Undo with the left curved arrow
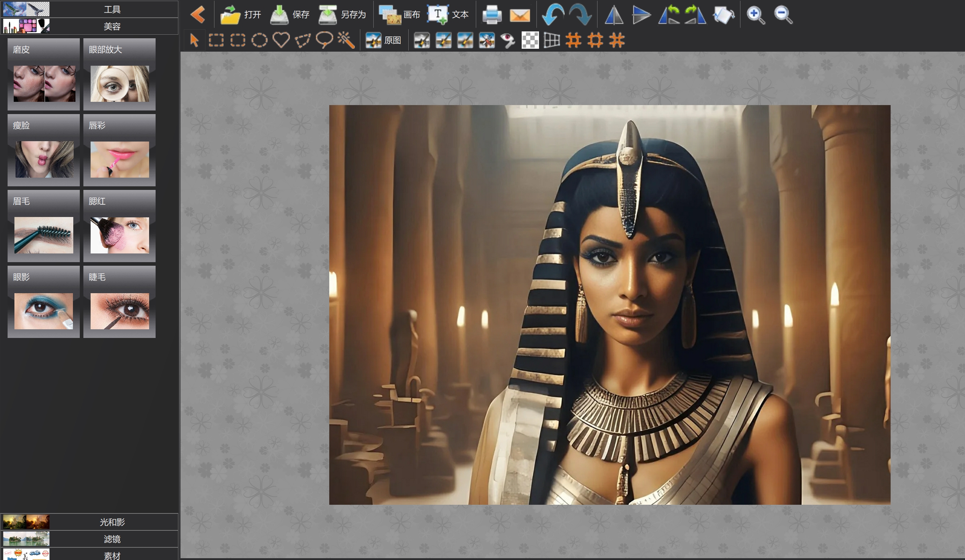 click(553, 15)
